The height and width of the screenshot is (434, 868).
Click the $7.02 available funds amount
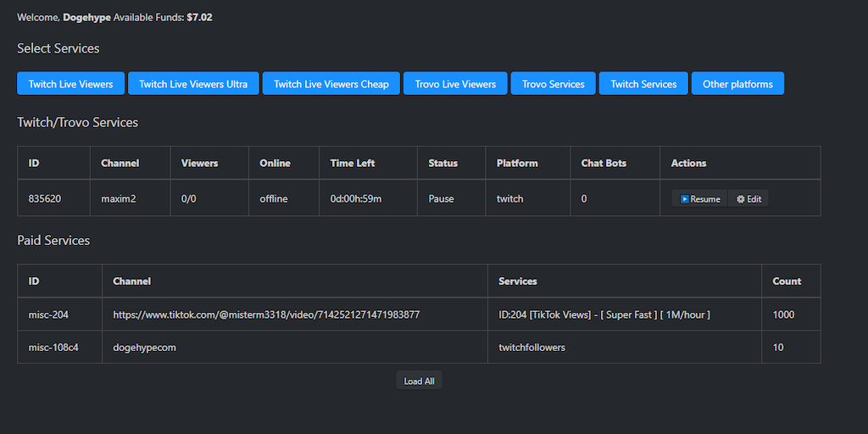tap(199, 17)
